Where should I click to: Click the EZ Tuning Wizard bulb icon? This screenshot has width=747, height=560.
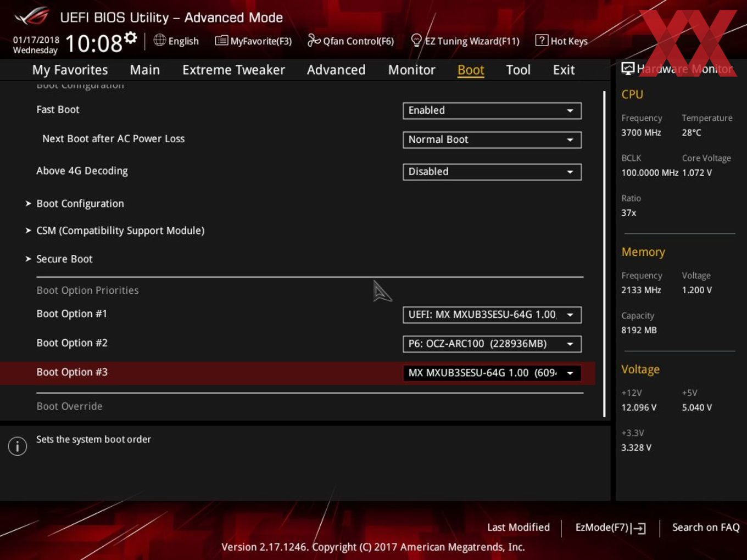point(416,40)
